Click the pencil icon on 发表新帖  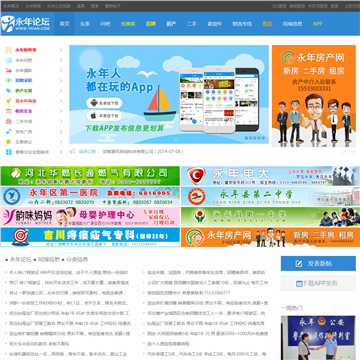[x=299, y=264]
